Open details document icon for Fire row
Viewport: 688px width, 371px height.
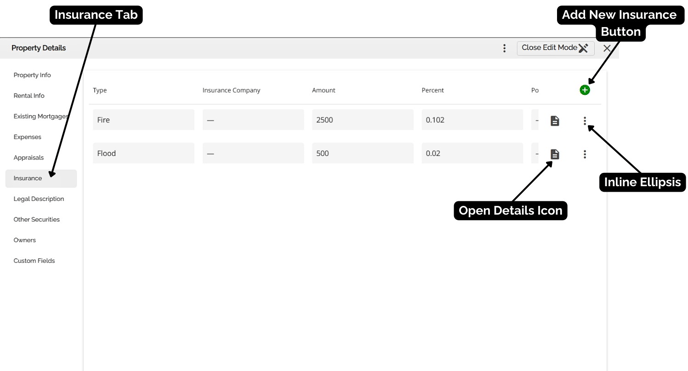coord(555,121)
